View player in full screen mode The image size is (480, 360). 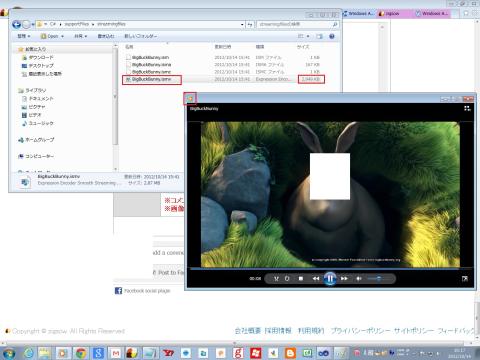[x=465, y=279]
